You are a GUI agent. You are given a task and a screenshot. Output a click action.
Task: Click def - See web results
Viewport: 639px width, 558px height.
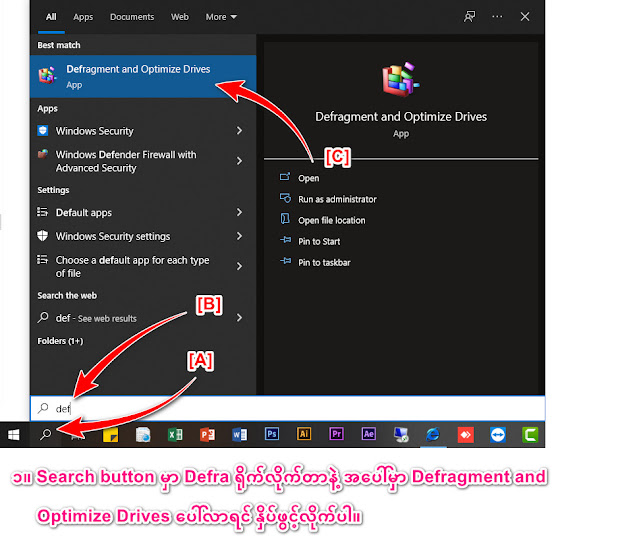tap(143, 318)
